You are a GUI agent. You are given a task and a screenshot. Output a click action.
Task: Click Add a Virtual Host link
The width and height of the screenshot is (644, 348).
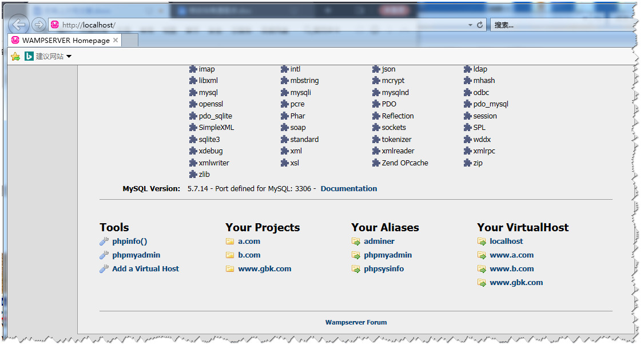[145, 268]
